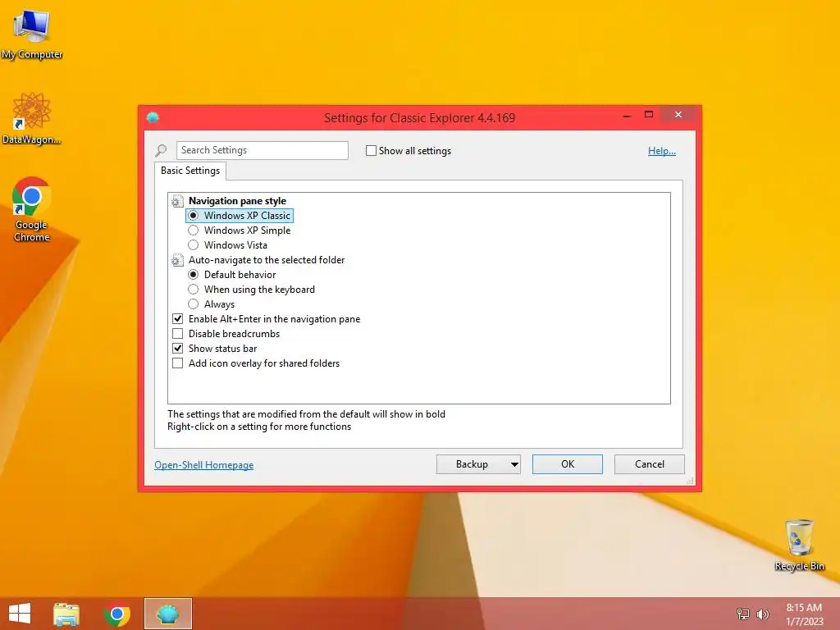Screen dimensions: 840x630
Task: Click the Navigation pane style gear icon
Action: coord(177,201)
